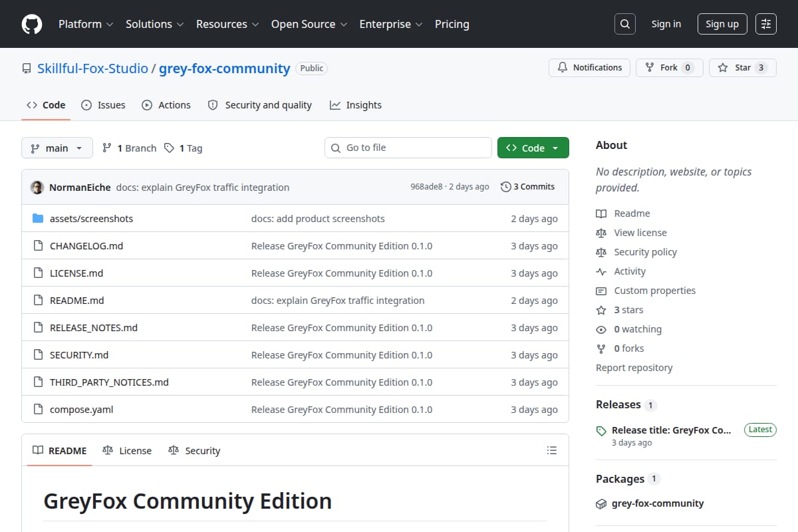Click the book icon beside Readme

pos(601,213)
